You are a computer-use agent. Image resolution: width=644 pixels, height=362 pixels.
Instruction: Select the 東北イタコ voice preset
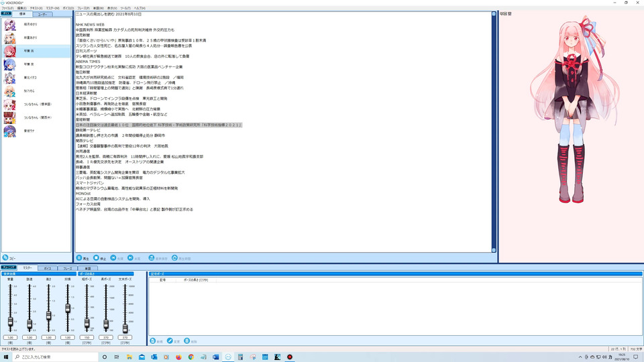[x=36, y=78]
